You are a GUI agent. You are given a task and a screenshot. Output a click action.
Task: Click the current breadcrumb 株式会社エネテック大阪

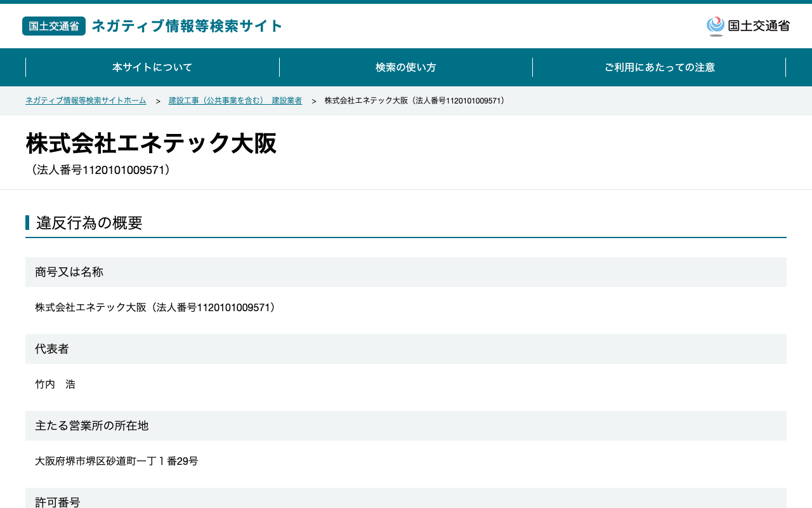pos(416,101)
